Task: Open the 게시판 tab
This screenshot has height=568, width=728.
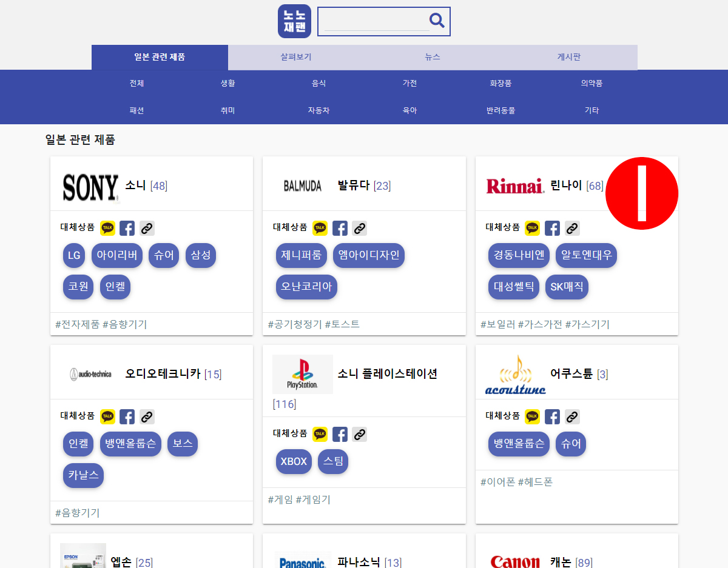Action: 569,57
